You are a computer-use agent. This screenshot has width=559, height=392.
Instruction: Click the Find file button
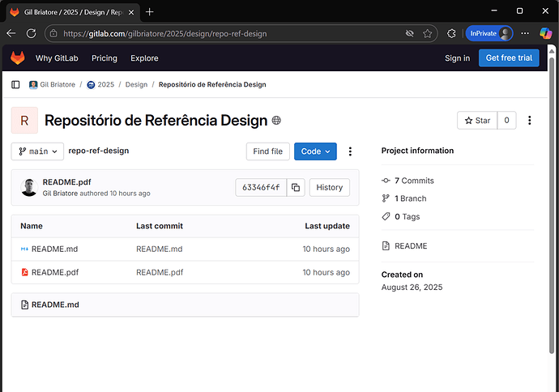(x=267, y=151)
